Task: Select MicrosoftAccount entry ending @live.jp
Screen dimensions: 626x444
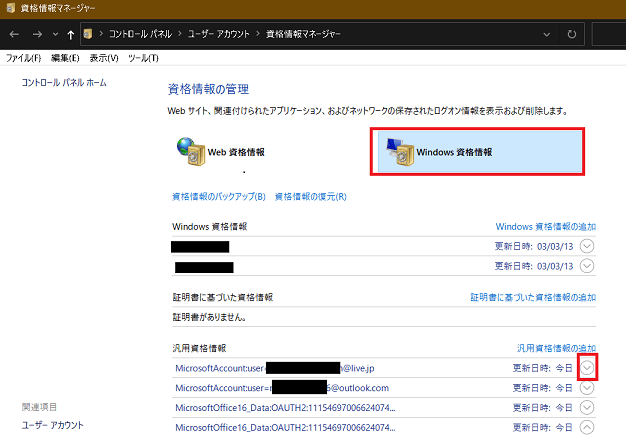Action: (x=275, y=368)
